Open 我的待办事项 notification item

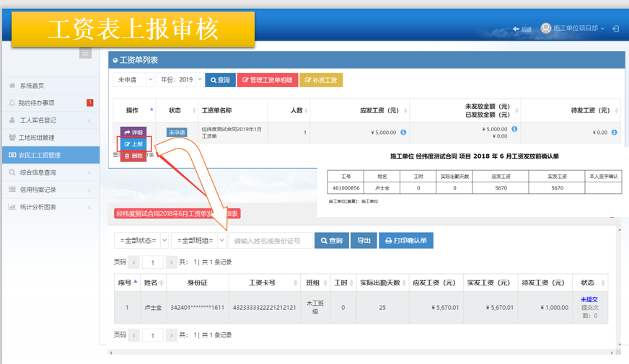pos(36,103)
